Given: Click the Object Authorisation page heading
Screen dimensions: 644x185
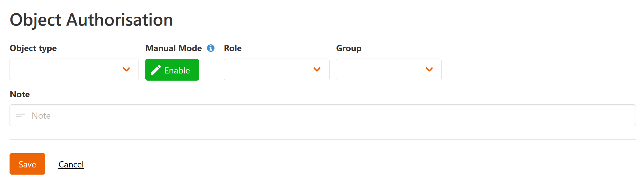Looking at the screenshot, I should [x=91, y=20].
